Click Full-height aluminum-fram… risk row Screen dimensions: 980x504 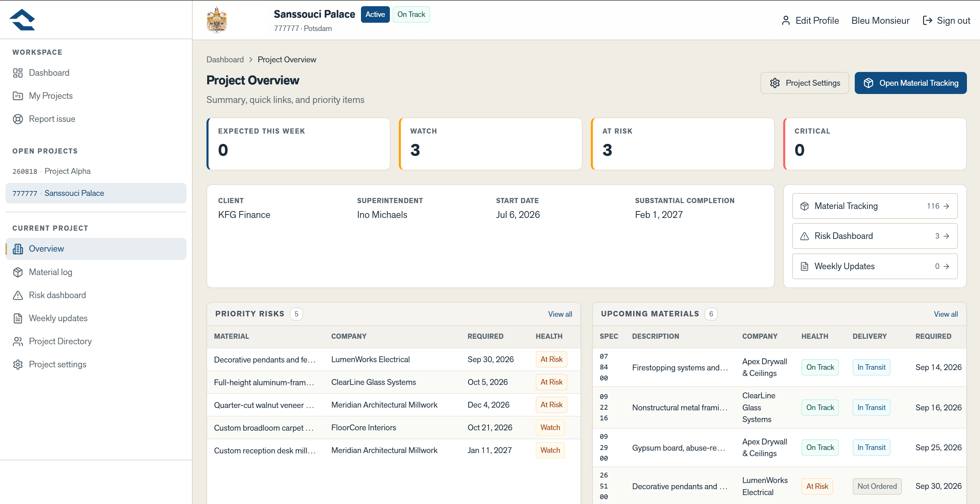point(393,382)
